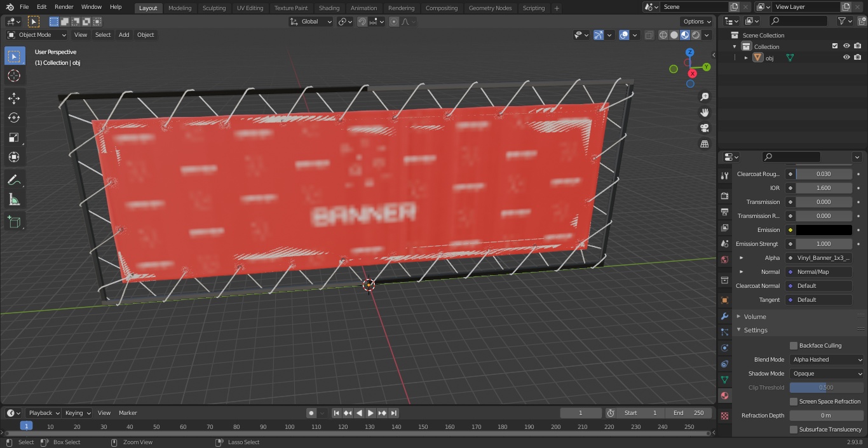Select the Scale tool
Screen dimensions: 868x448
pos(14,137)
